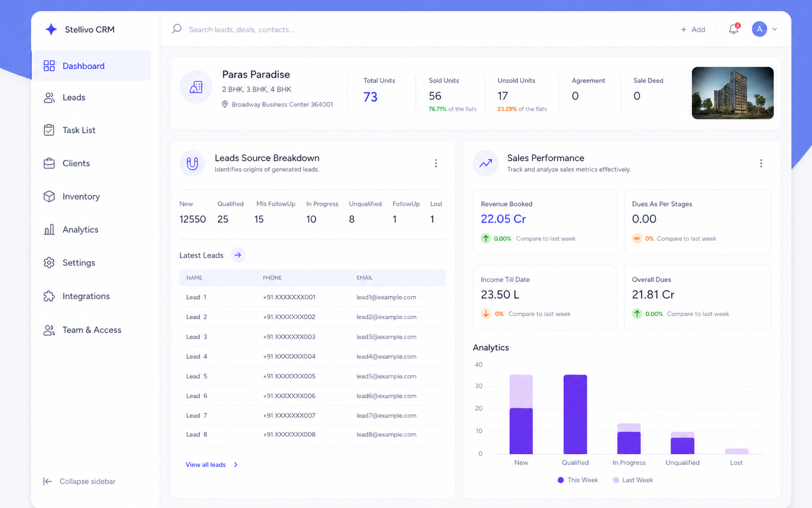Expand the user account dropdown chevron
The image size is (812, 508).
tap(775, 29)
